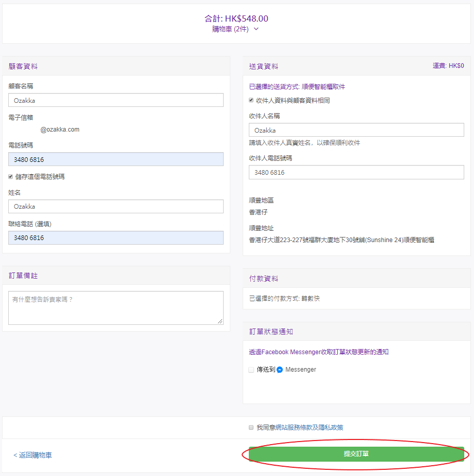This screenshot has width=474, height=476.
Task: Select the 聯絡電話 (選填) input field
Action: point(116,237)
